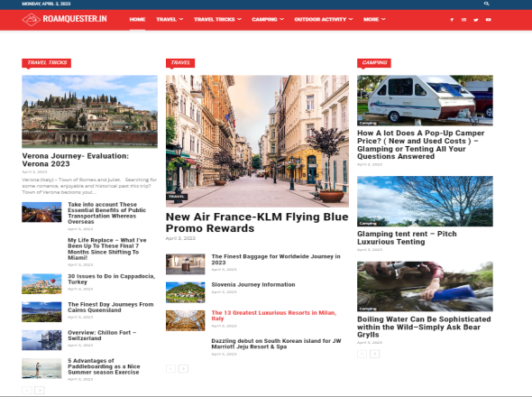Open the baggage article thumbnail
Viewport: 532px width, 397px height.
pyautogui.click(x=185, y=263)
